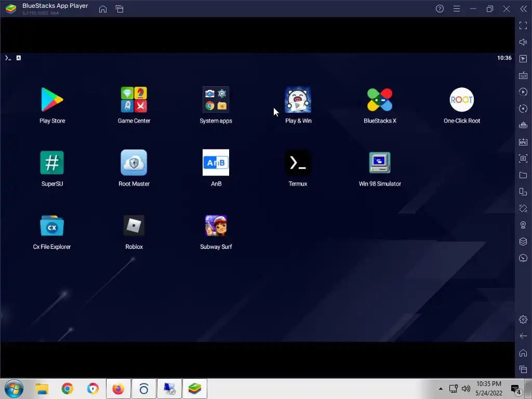Viewport: 532px width, 399px height.
Task: Open recent apps from sidebar bottom
Action: click(523, 369)
